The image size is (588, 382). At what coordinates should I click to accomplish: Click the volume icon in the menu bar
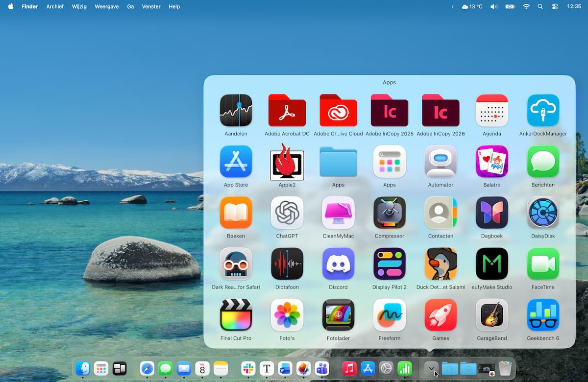point(494,7)
